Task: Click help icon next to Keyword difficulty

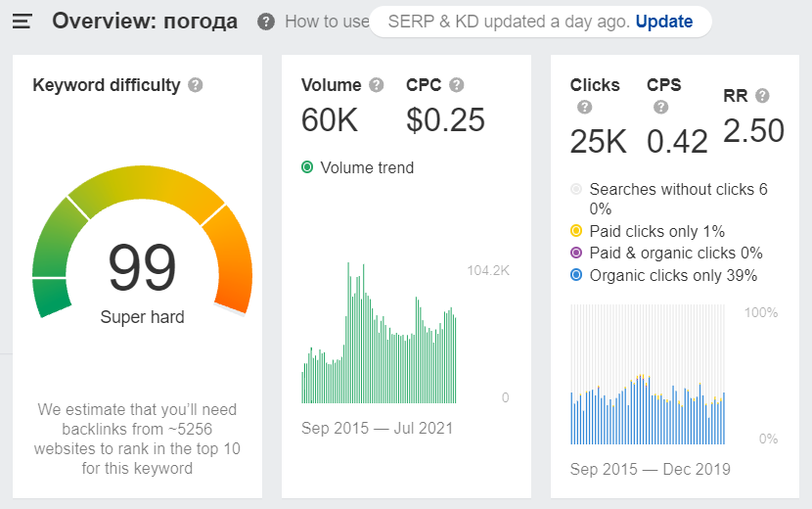Action: click(x=196, y=85)
